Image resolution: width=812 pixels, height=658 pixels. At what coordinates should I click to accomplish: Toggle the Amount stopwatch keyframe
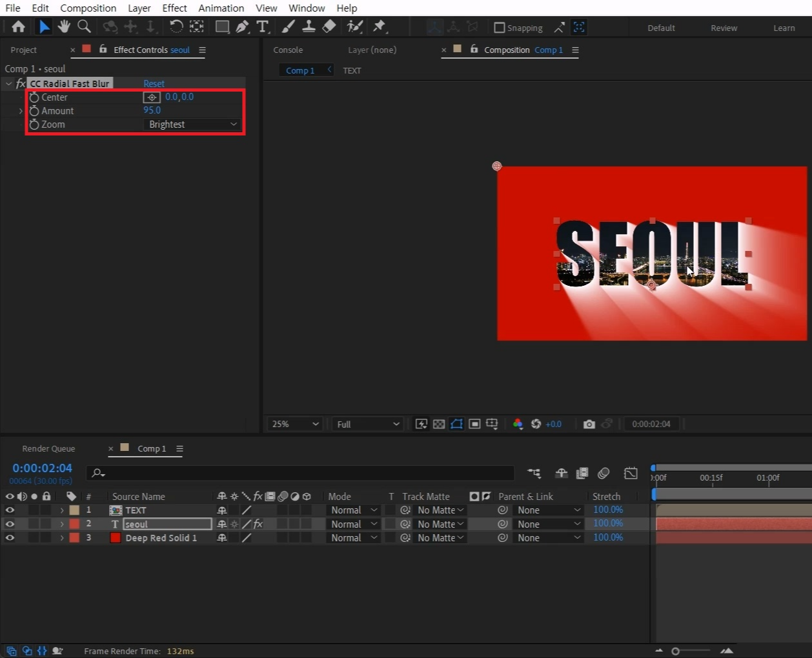[34, 111]
